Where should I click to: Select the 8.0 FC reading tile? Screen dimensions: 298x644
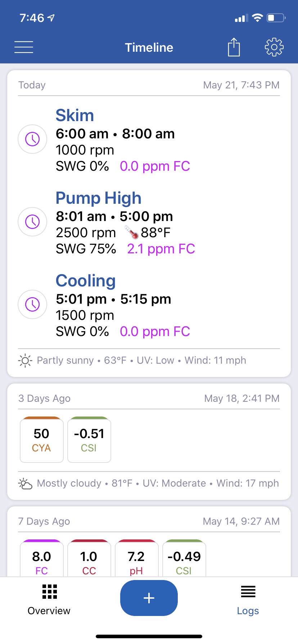pyautogui.click(x=42, y=558)
